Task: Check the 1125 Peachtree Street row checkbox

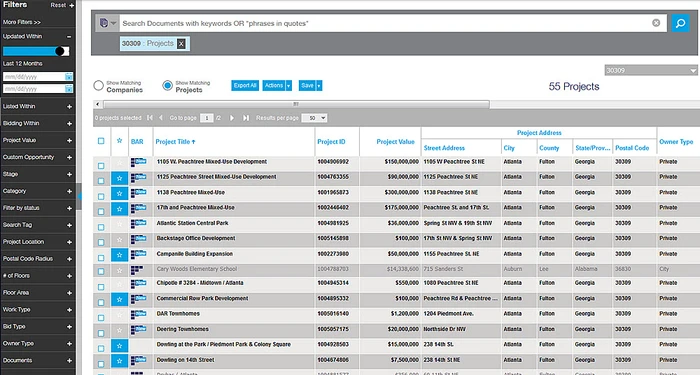Action: click(x=101, y=181)
